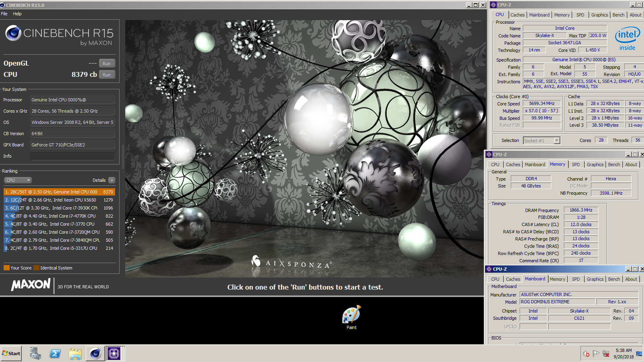Launch PowerShell from the taskbar
Image resolution: width=644 pixels, height=362 pixels.
pyautogui.click(x=55, y=354)
